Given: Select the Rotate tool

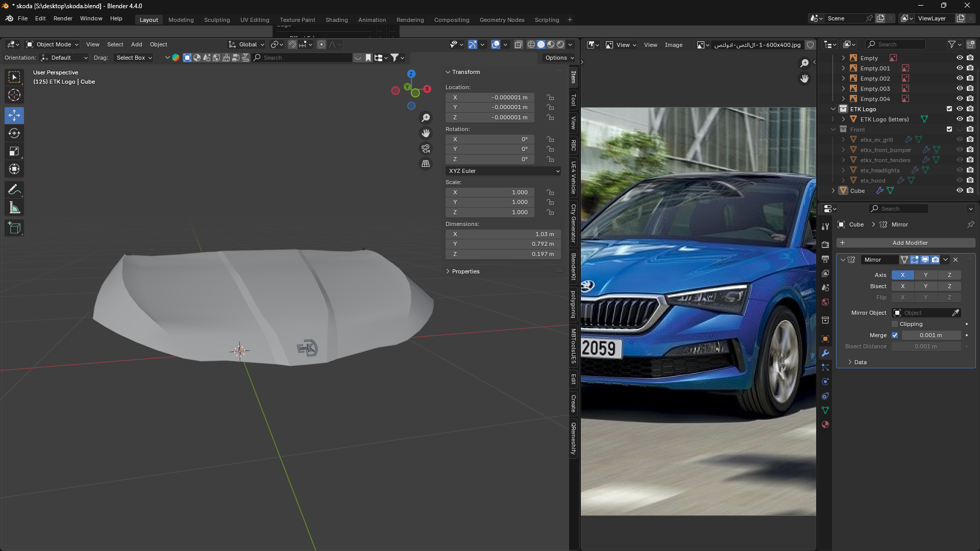Looking at the screenshot, I should click(x=14, y=133).
